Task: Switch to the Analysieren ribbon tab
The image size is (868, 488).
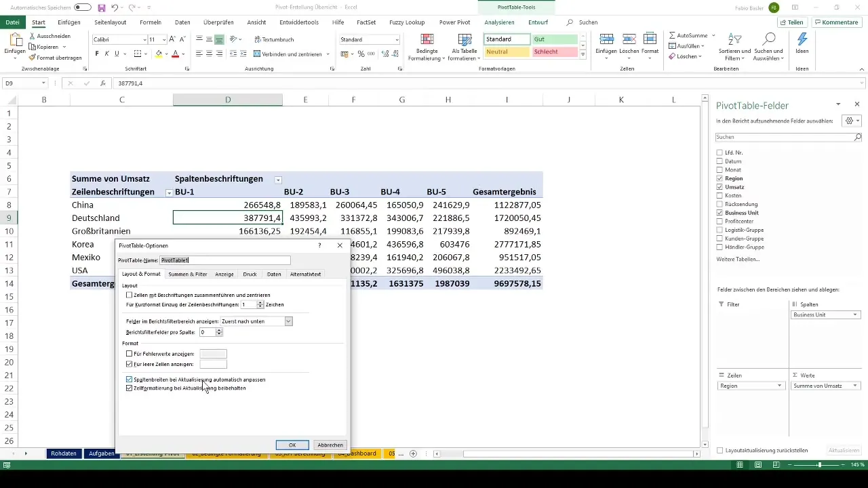Action: click(499, 22)
